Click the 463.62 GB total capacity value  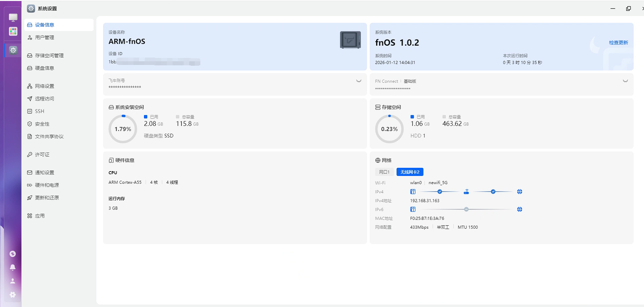point(456,124)
